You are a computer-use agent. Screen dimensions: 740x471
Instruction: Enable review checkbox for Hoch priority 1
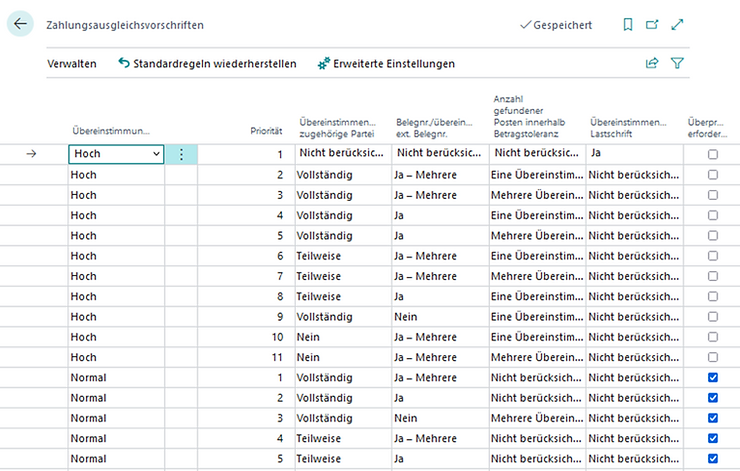pos(712,154)
